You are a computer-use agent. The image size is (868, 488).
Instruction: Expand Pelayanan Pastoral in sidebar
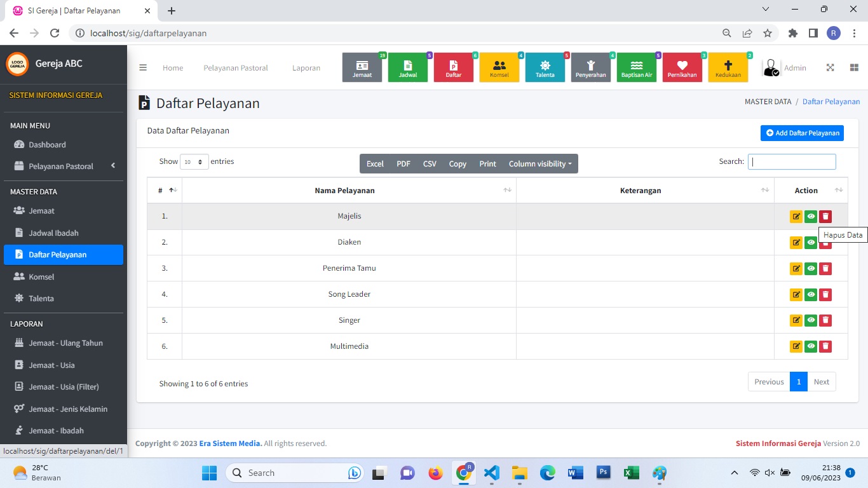pyautogui.click(x=64, y=166)
